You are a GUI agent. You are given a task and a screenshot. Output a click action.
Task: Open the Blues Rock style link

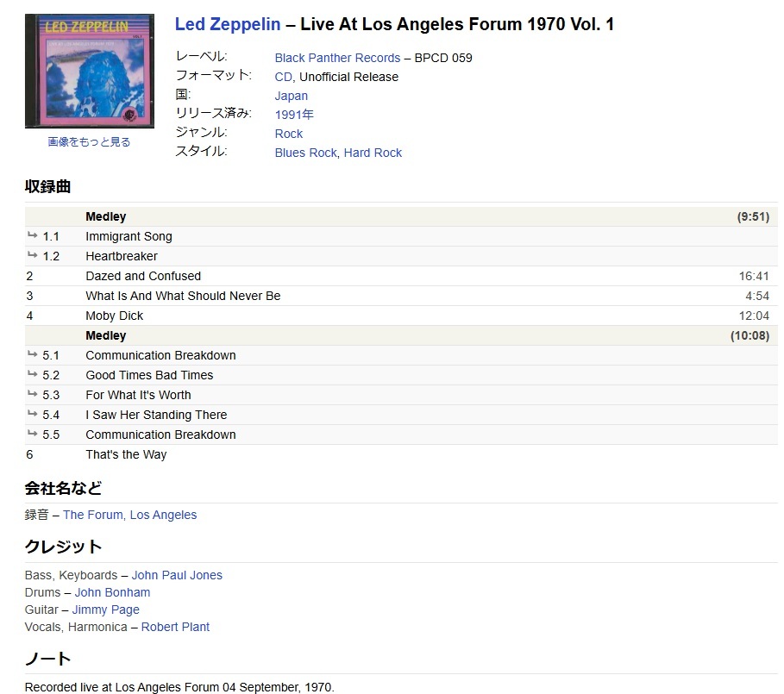point(305,153)
